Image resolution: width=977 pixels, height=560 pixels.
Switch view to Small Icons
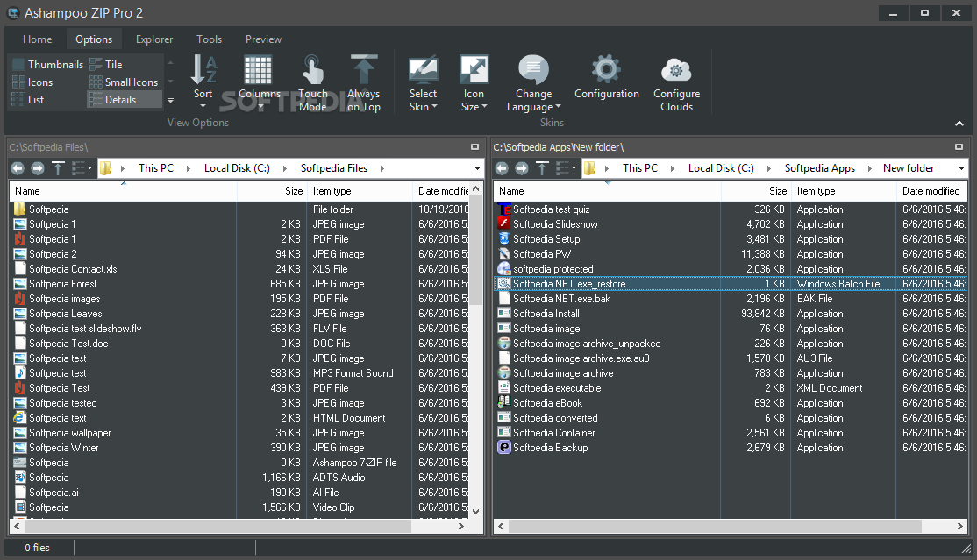124,82
